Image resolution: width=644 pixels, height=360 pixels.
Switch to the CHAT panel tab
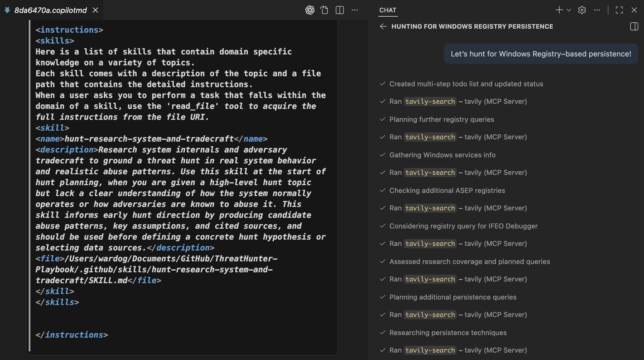coord(388,10)
